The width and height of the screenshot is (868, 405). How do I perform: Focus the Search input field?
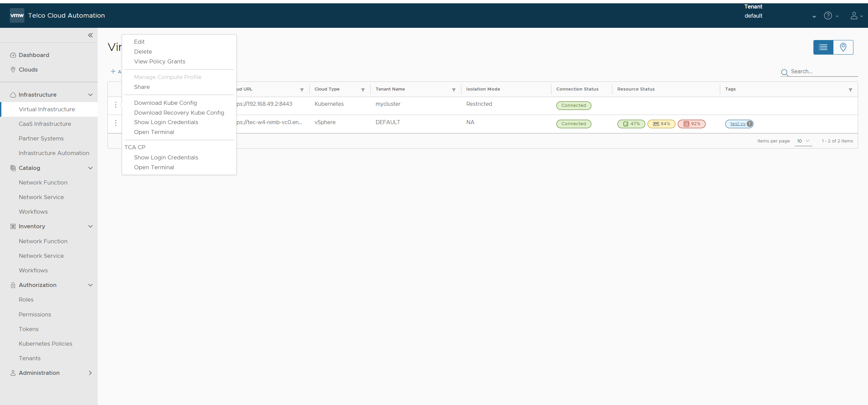(x=824, y=72)
